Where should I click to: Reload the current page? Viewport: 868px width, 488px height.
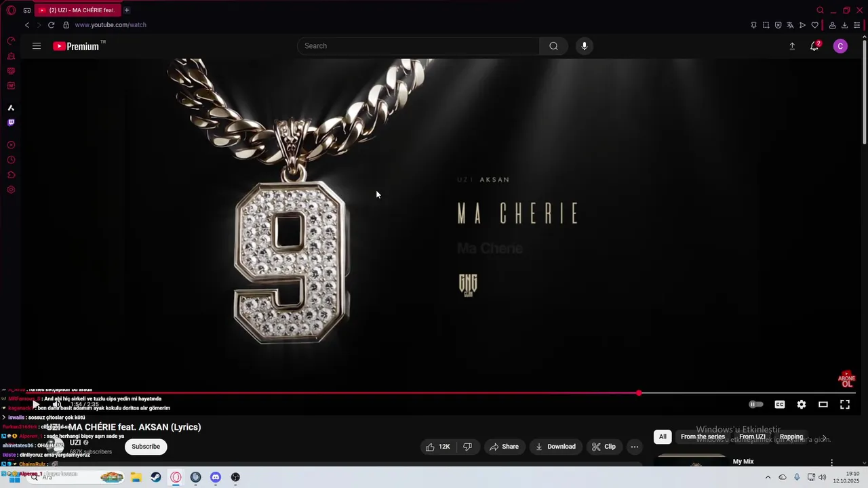[51, 25]
